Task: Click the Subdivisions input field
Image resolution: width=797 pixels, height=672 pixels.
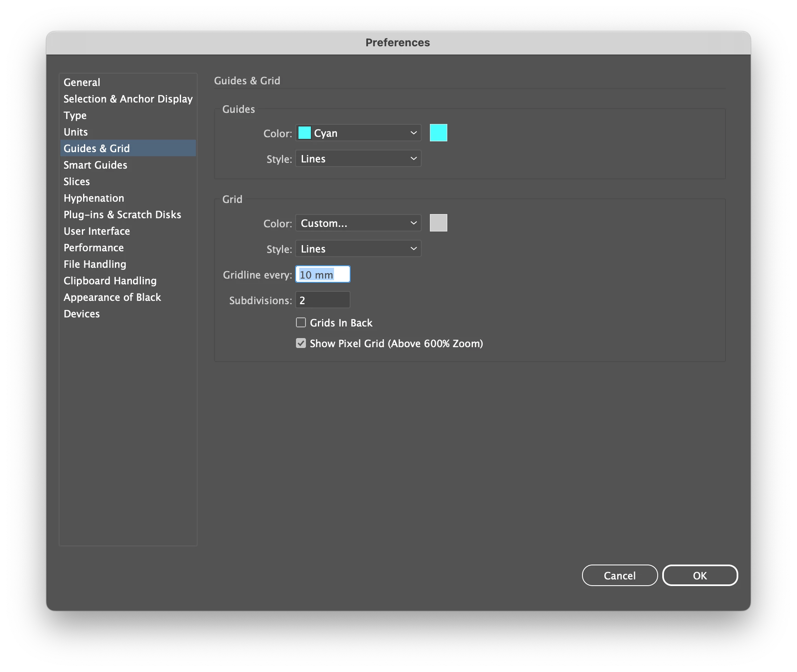Action: (322, 300)
